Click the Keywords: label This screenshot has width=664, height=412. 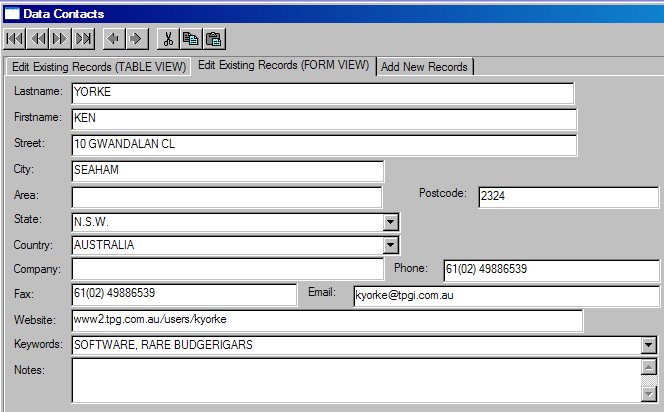(x=38, y=344)
